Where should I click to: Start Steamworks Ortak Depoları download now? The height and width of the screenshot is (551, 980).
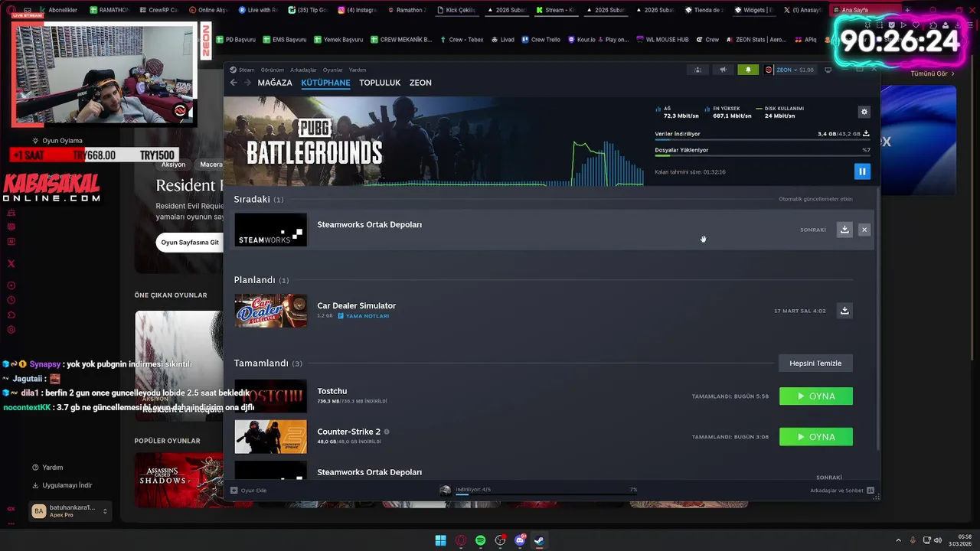844,230
